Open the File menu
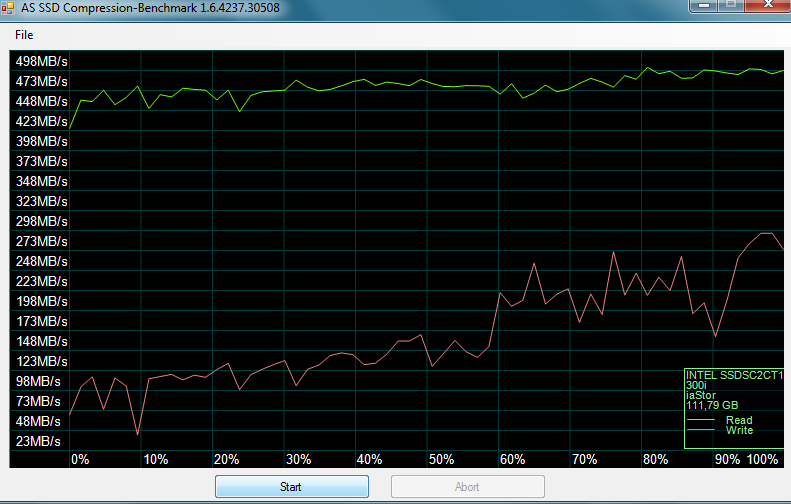The width and height of the screenshot is (791, 504). [x=24, y=35]
